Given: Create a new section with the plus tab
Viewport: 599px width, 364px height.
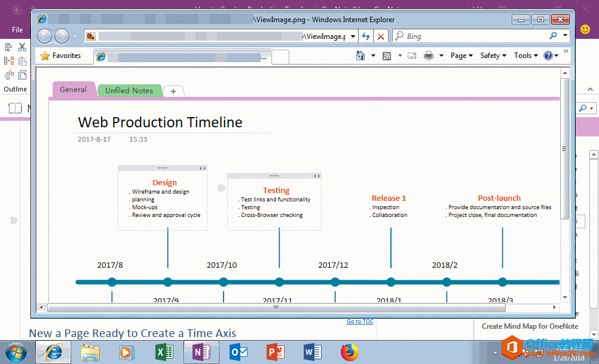Looking at the screenshot, I should [x=173, y=91].
